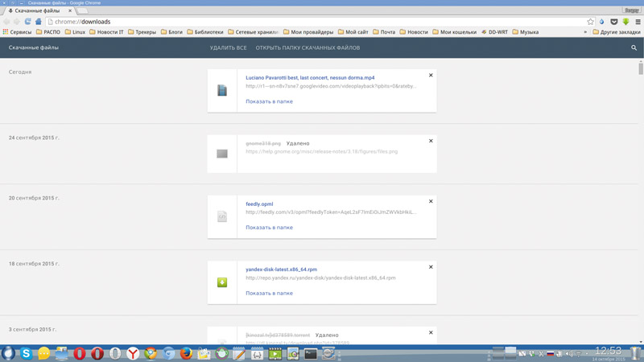Open a new tab with the tab button

[82, 10]
